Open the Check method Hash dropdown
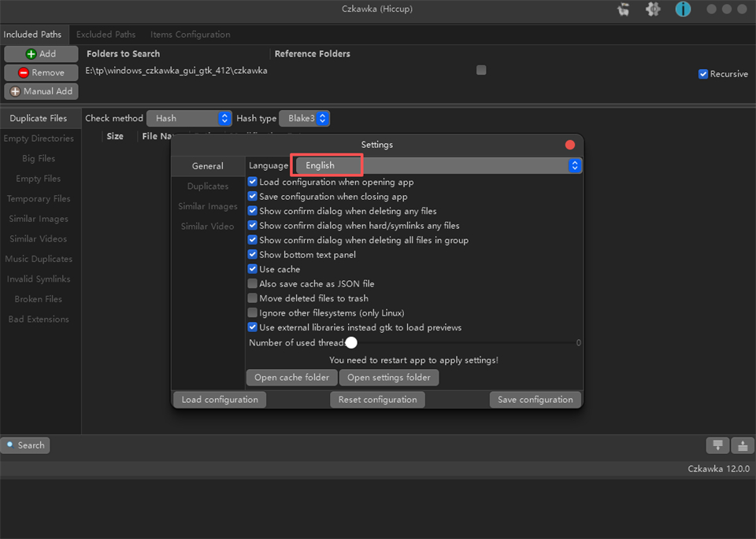This screenshot has width=756, height=539. coord(189,119)
